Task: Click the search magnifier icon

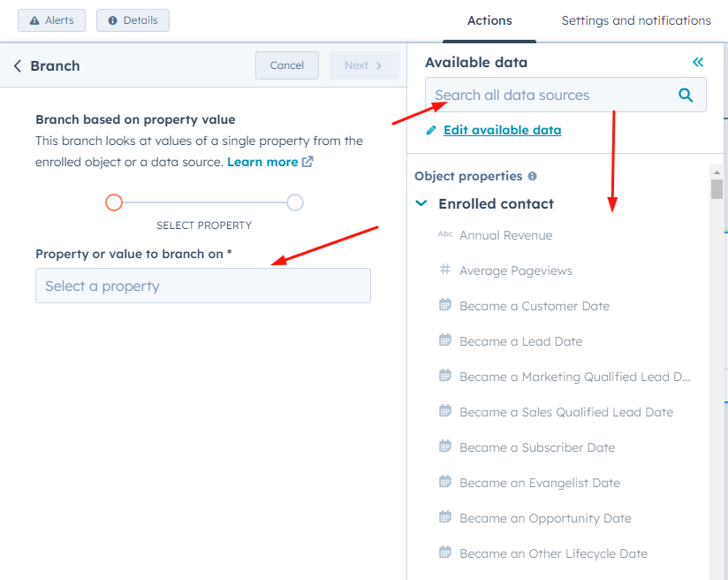Action: (x=686, y=95)
